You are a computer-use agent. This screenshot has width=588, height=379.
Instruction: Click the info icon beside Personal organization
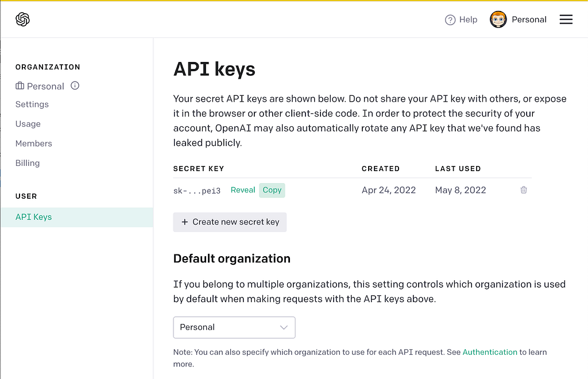pos(75,86)
